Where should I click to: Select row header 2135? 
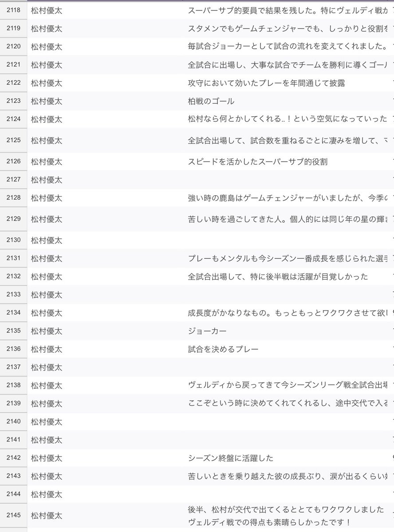13,331
